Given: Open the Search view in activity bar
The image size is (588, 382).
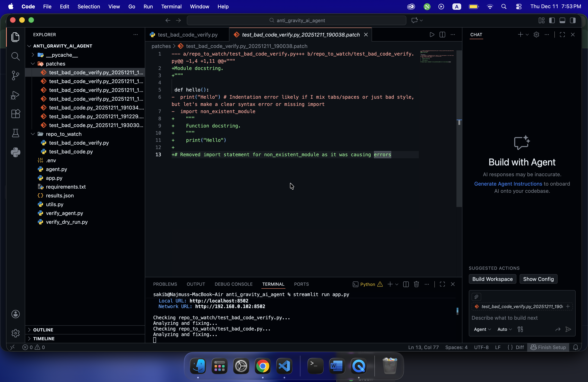Looking at the screenshot, I should pyautogui.click(x=15, y=56).
